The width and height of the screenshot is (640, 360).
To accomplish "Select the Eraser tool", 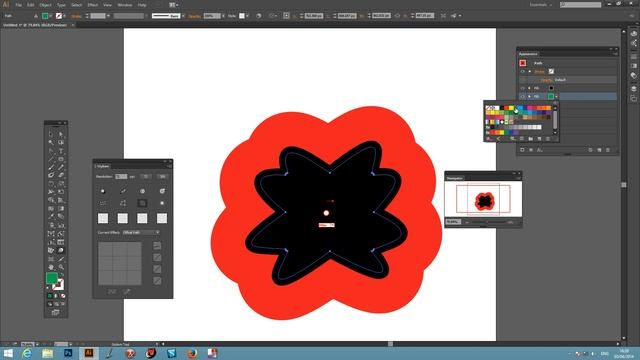I will 61,175.
